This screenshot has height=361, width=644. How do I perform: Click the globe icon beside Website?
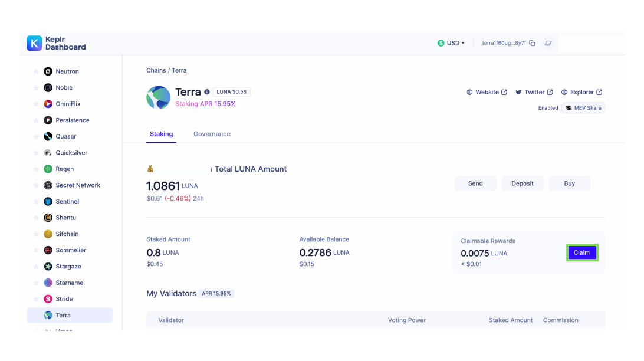[469, 93]
